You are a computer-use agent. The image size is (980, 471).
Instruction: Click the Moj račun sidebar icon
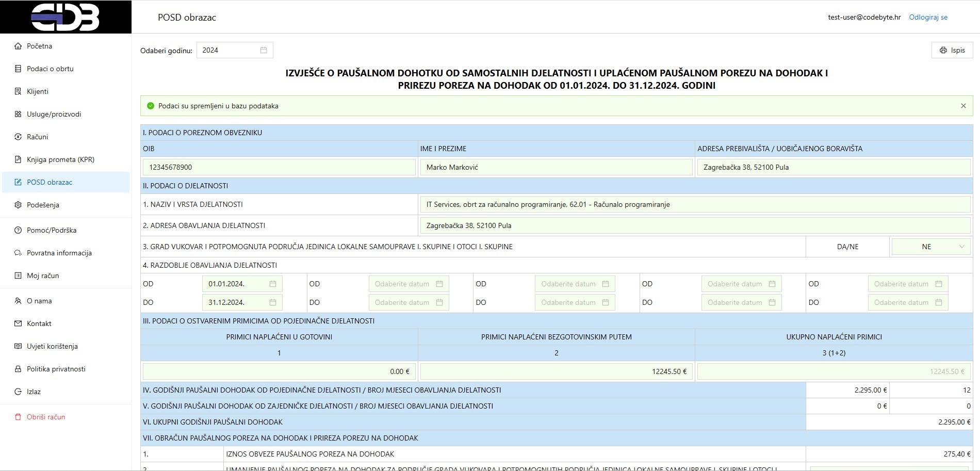18,275
